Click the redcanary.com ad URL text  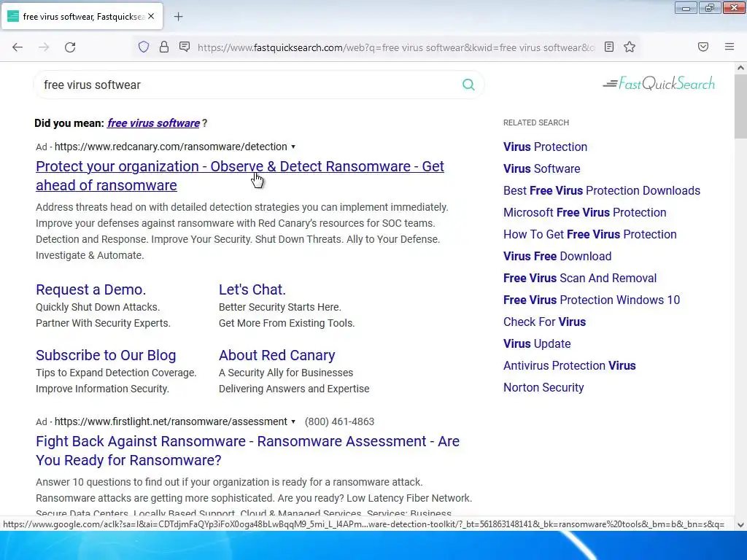tap(171, 147)
